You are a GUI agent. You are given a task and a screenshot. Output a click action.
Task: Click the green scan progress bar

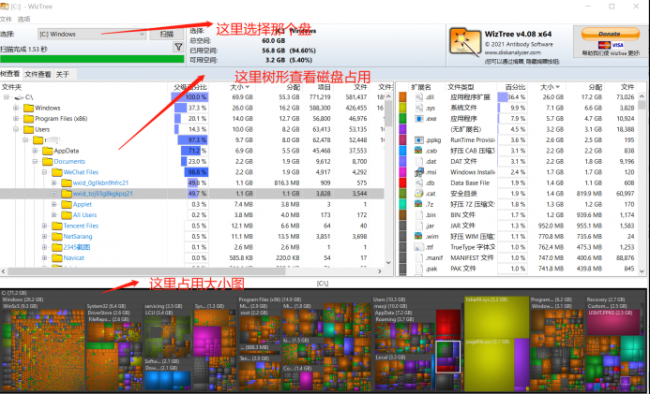click(x=92, y=59)
